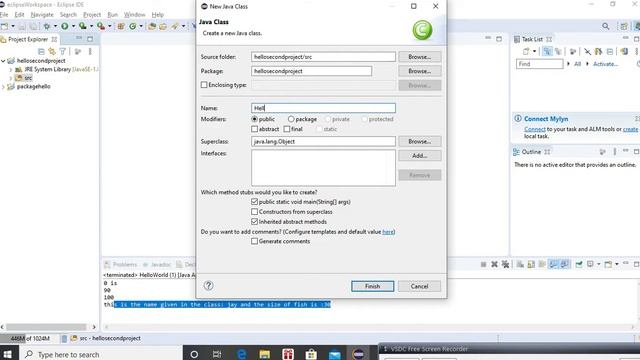The image size is (640, 360).
Task: Click the filter icon in Project Explorer
Action: [x=62, y=51]
